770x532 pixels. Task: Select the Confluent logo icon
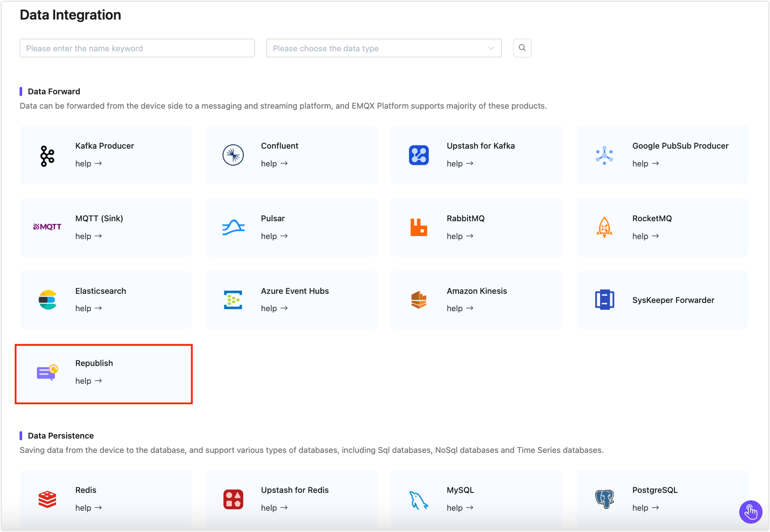[x=233, y=155]
